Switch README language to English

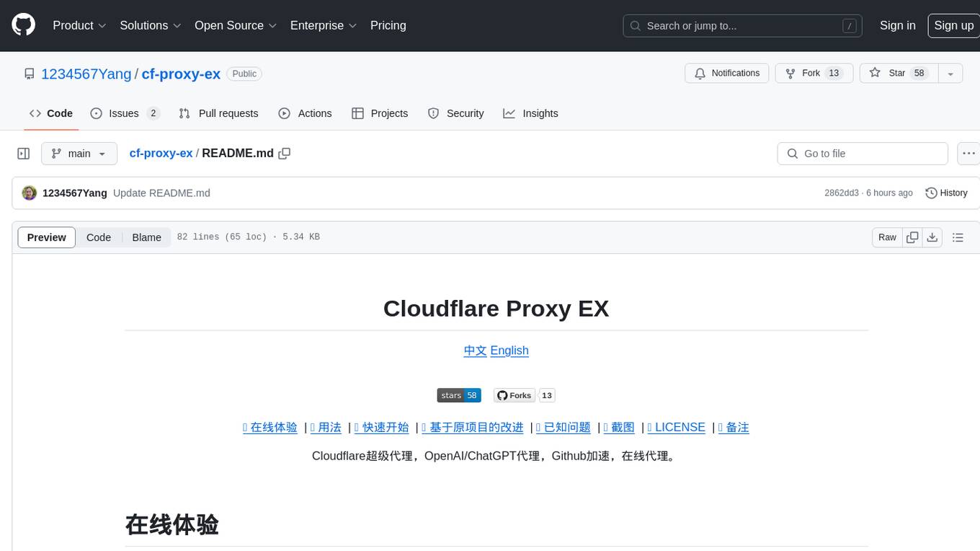509,351
